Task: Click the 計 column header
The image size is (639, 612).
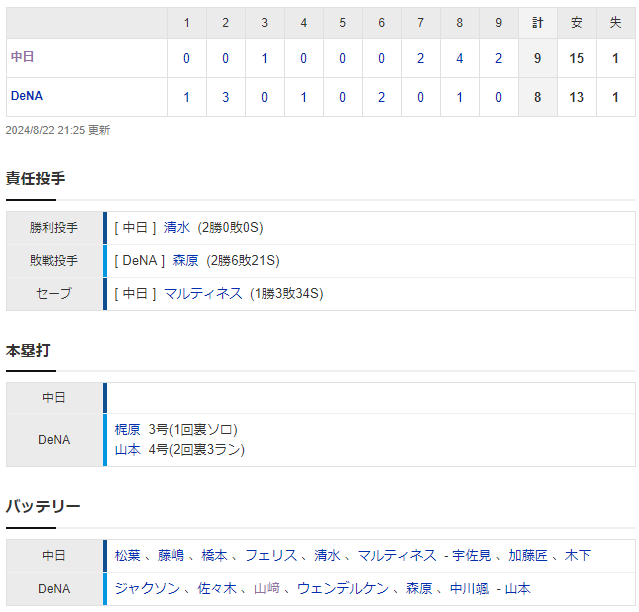Action: pyautogui.click(x=537, y=23)
